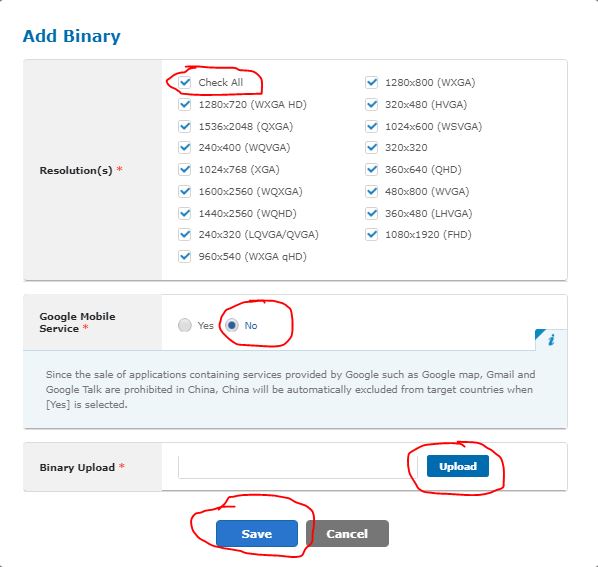
Task: Click the Binary Upload file path field
Action: pyautogui.click(x=297, y=467)
